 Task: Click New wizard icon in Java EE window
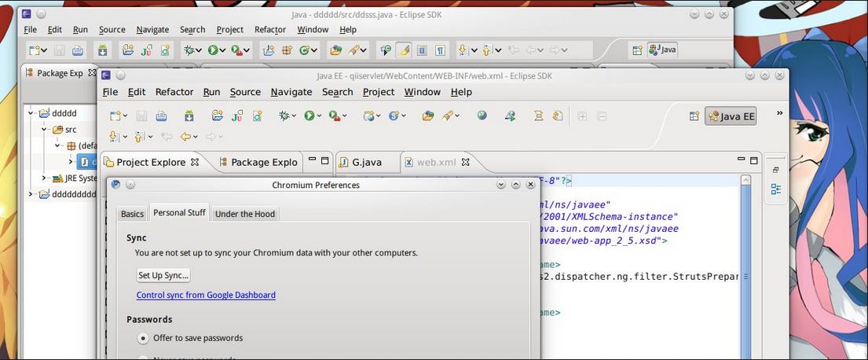click(x=115, y=116)
